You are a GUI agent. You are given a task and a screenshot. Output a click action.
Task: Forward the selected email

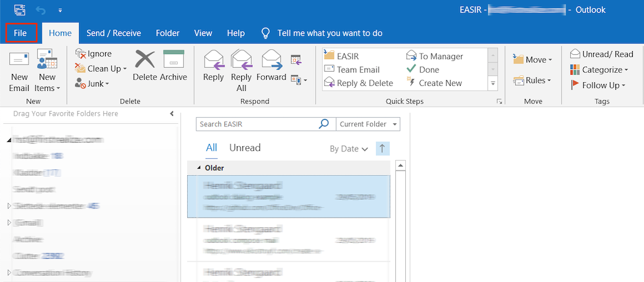tap(272, 66)
